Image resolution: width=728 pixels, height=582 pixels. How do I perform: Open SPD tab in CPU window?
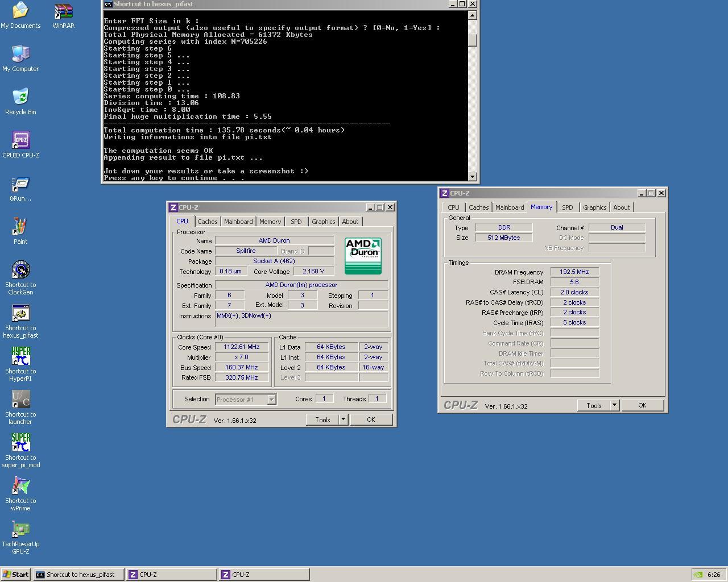(x=296, y=222)
